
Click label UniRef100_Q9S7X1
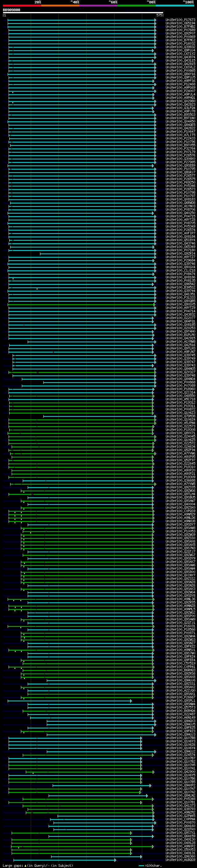pos(180,832)
